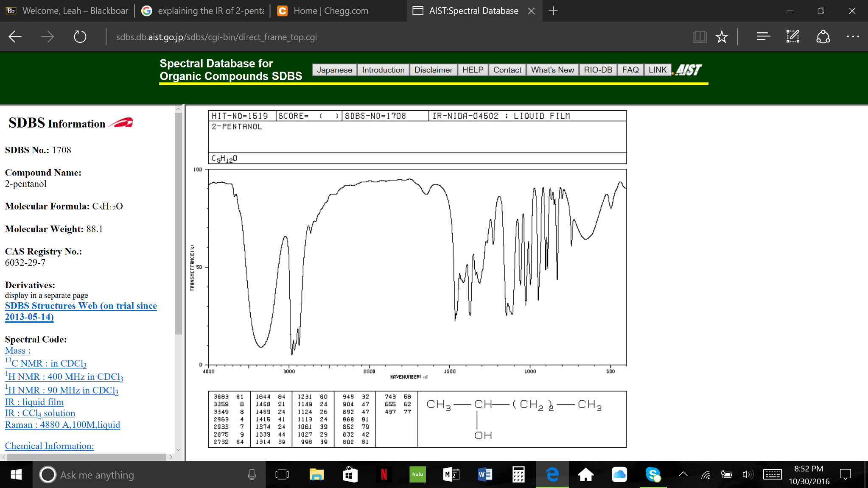Share the current page
The width and height of the screenshot is (868, 488).
(823, 37)
